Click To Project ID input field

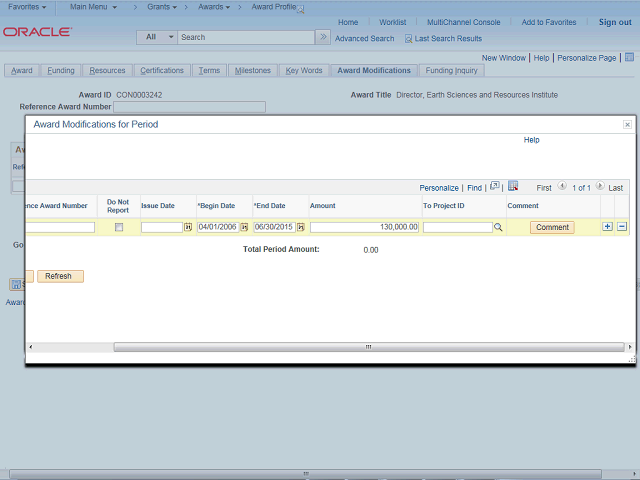point(458,227)
